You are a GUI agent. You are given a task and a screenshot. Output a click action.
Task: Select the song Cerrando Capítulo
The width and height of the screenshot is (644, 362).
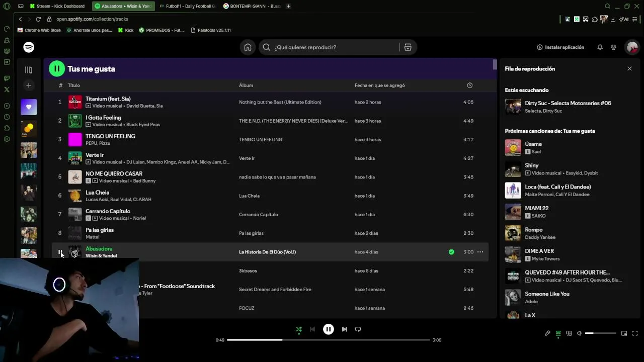108,211
